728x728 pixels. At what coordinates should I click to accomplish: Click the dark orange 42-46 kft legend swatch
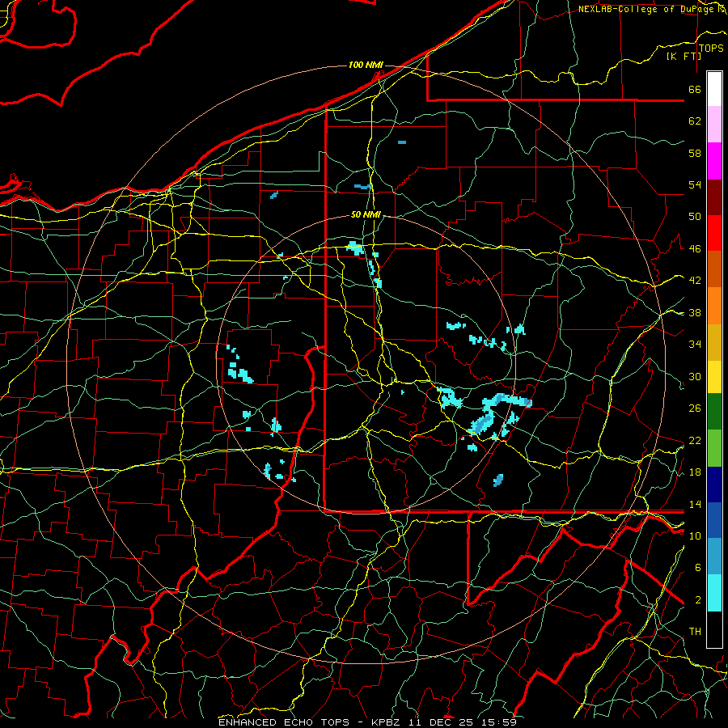pos(714,269)
